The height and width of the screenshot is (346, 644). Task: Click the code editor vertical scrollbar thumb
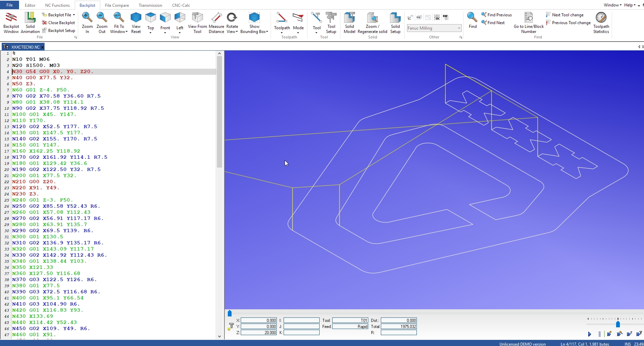pos(219,111)
